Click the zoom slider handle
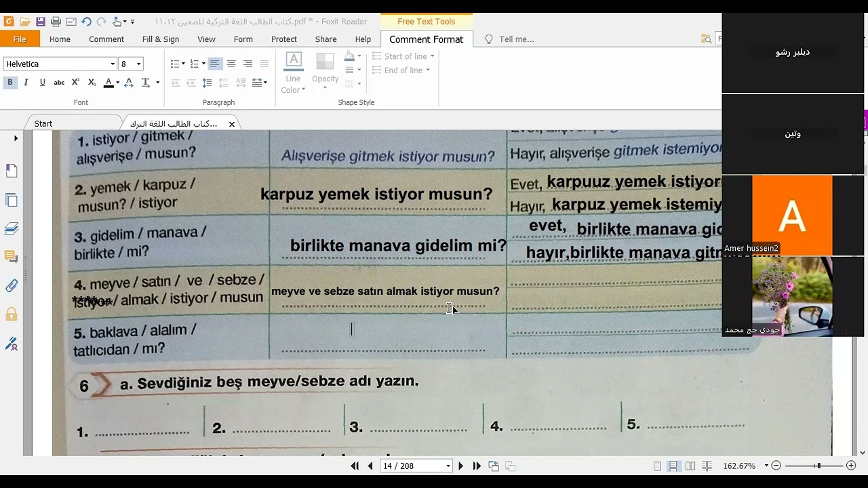 click(818, 466)
